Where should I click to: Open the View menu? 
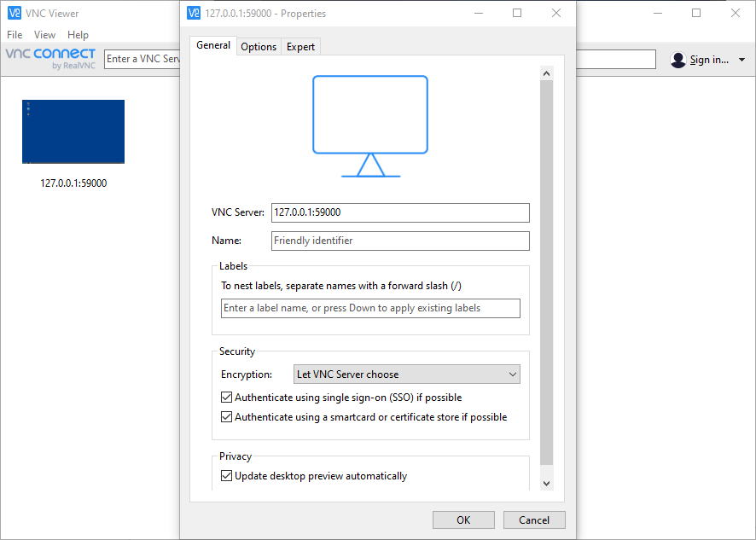pyautogui.click(x=44, y=34)
